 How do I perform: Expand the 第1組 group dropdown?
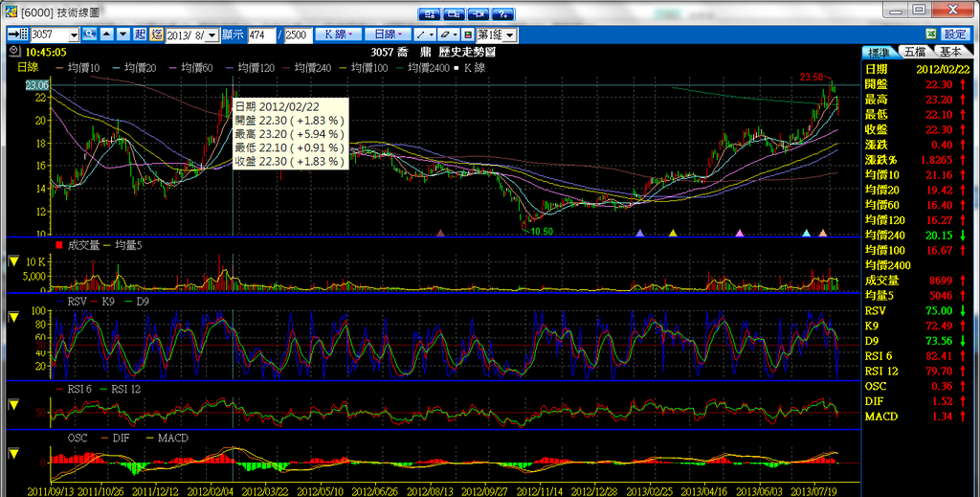click(x=510, y=34)
